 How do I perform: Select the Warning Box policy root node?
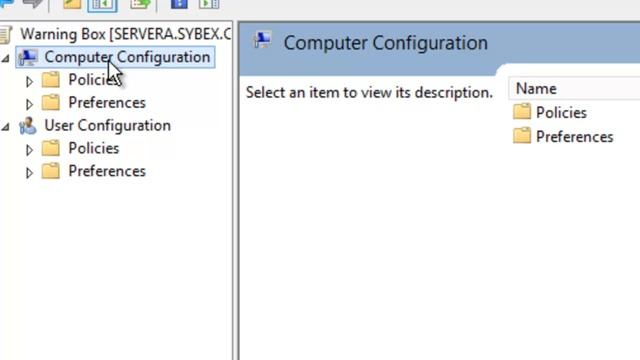[x=125, y=34]
